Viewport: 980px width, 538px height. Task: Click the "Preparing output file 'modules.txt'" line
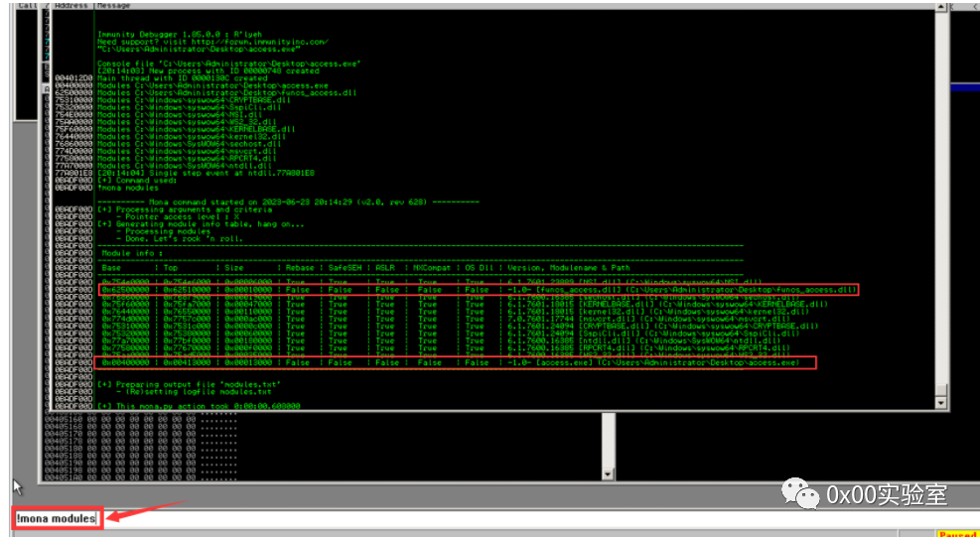[x=190, y=384]
